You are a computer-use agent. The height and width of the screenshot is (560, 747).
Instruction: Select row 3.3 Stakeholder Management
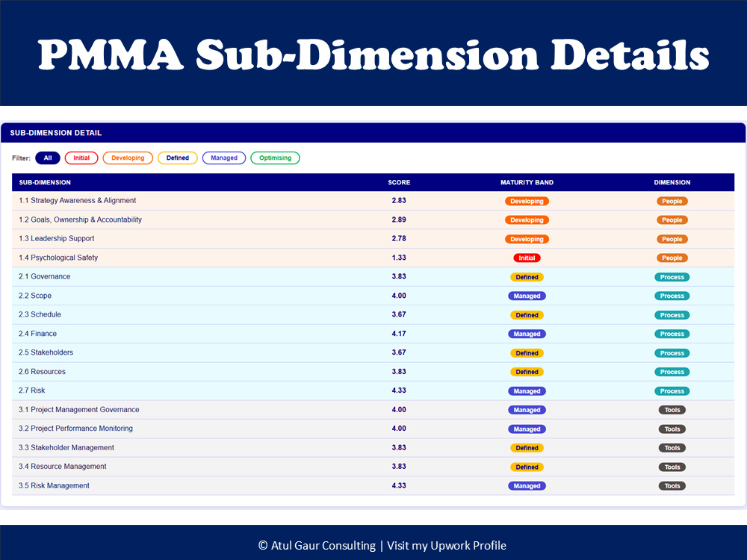coord(373,447)
